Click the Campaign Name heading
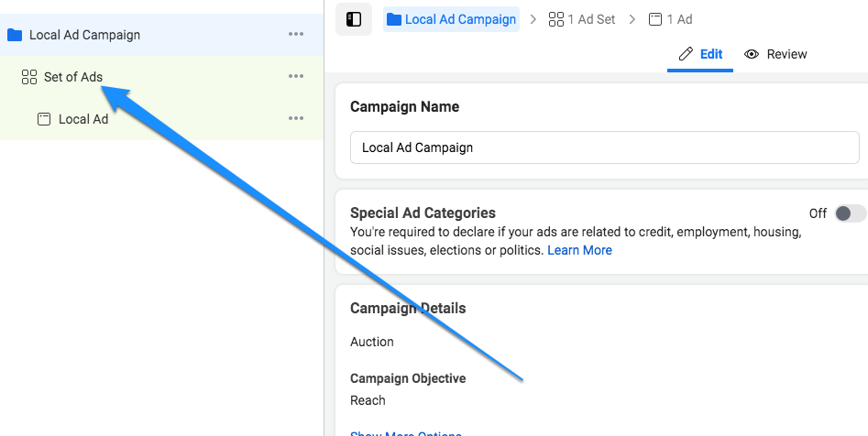 pos(404,106)
